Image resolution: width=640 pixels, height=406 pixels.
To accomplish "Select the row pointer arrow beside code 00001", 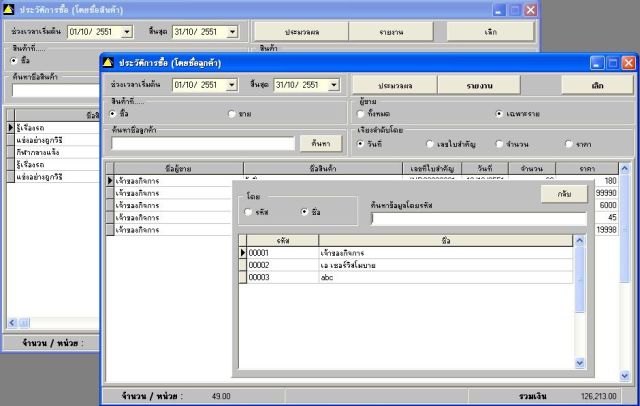I will (243, 253).
